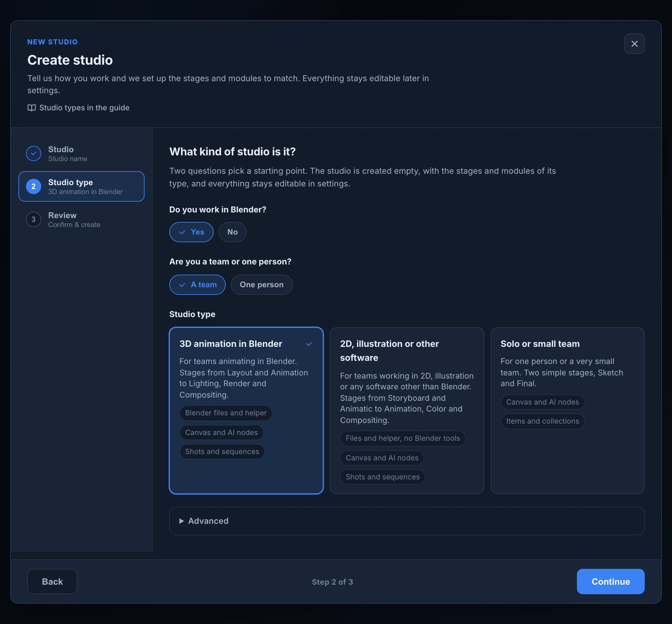Select the One person option
Image resolution: width=672 pixels, height=624 pixels.
(262, 285)
